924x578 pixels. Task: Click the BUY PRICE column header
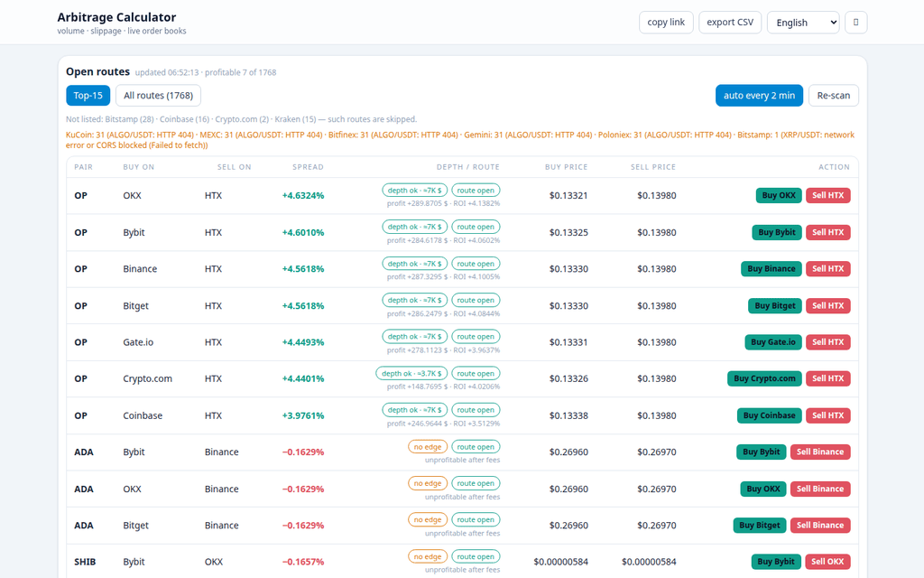567,167
